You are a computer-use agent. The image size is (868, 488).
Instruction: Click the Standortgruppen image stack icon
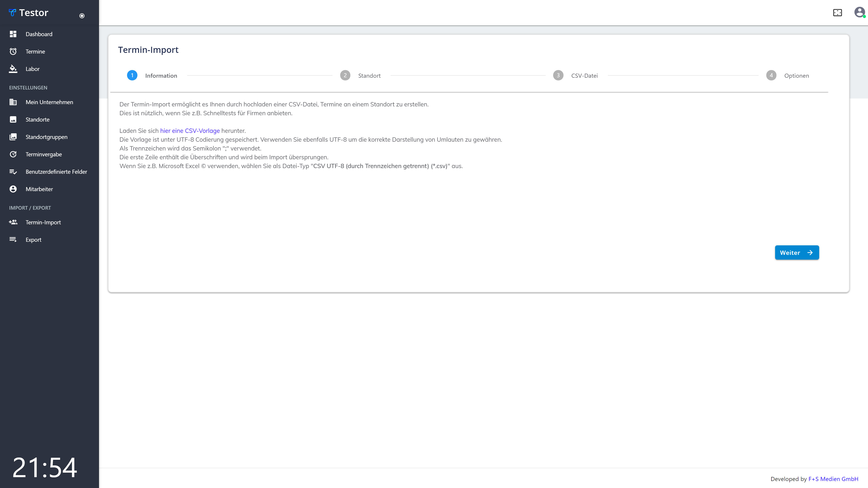[x=13, y=137]
